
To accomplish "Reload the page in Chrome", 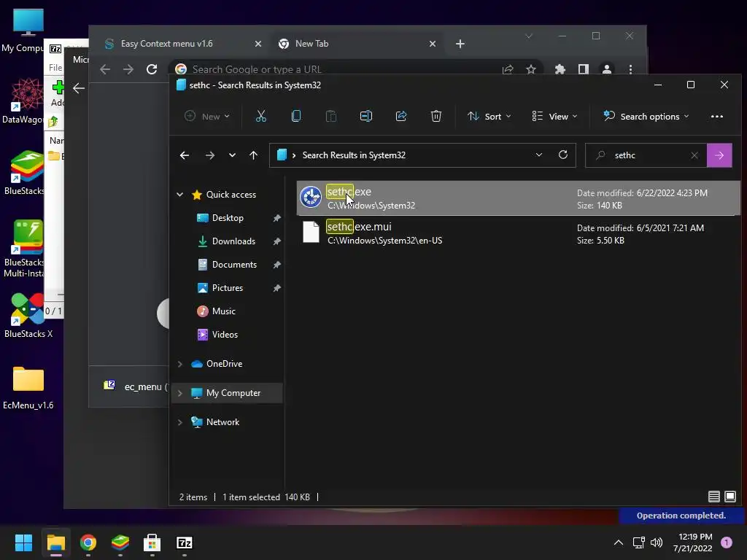I will [x=152, y=69].
